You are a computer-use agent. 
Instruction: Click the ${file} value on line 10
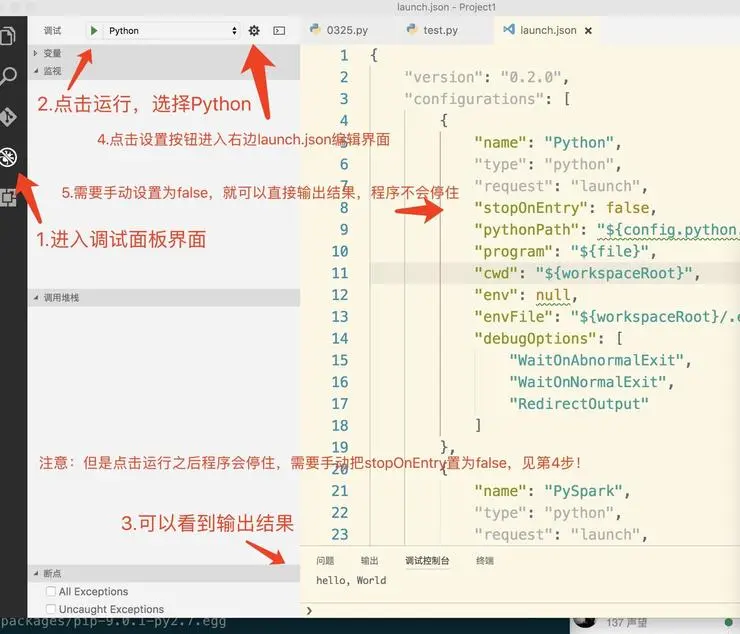(x=610, y=252)
